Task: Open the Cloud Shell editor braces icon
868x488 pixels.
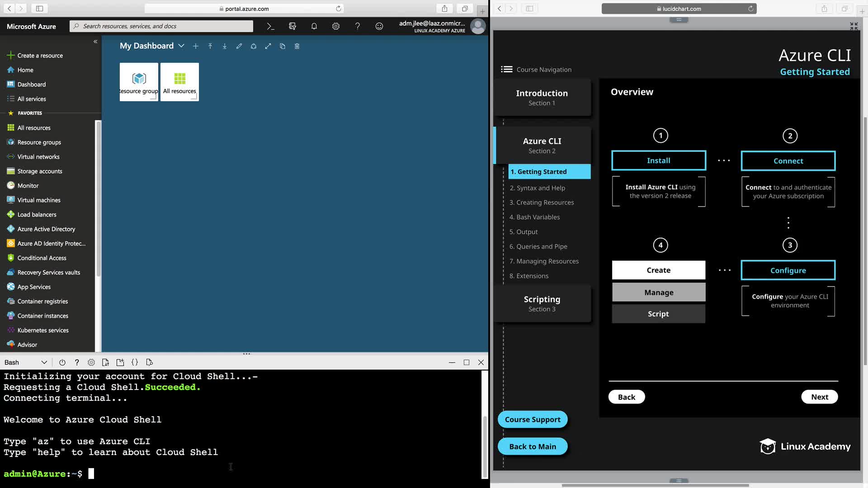Action: (x=135, y=362)
